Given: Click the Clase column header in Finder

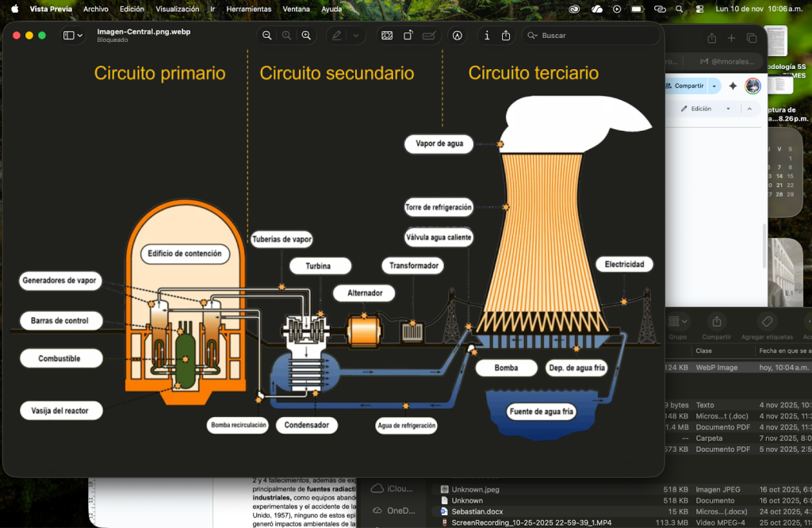Looking at the screenshot, I should click(x=703, y=350).
